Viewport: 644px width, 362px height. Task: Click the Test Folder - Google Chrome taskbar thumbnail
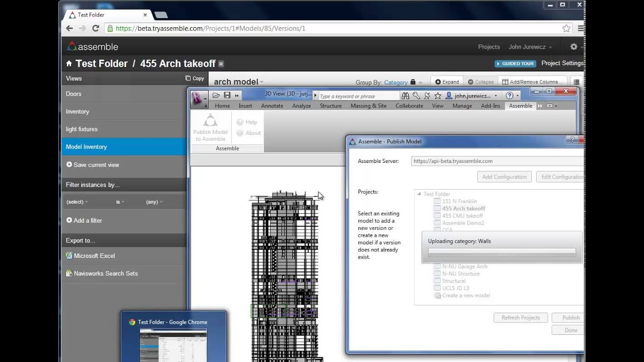(x=174, y=337)
